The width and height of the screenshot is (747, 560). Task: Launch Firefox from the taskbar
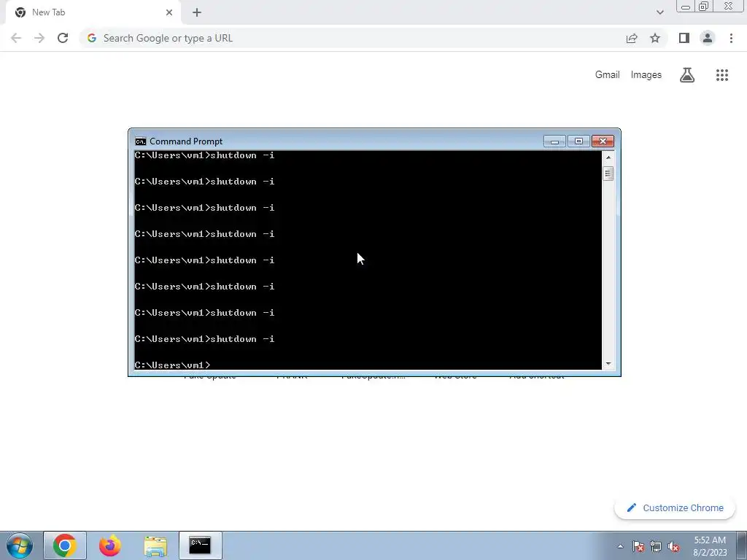click(x=110, y=545)
